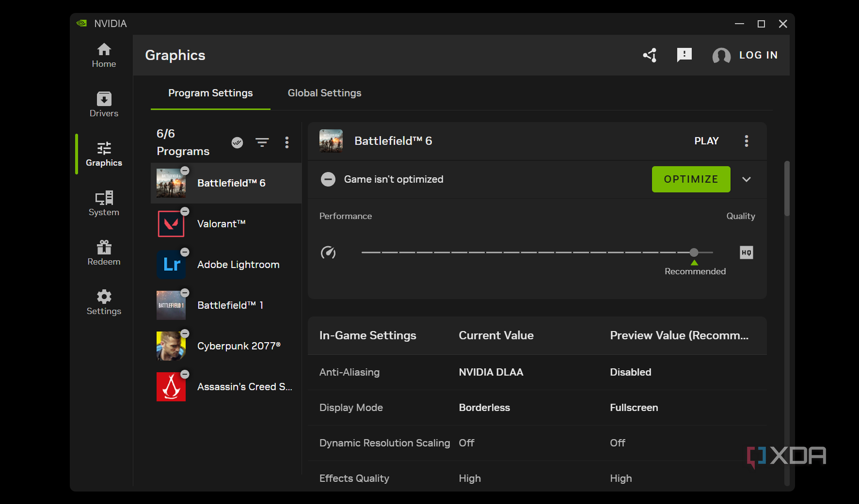Image resolution: width=859 pixels, height=504 pixels.
Task: Click the performance-quality slider handle
Action: coord(694,253)
